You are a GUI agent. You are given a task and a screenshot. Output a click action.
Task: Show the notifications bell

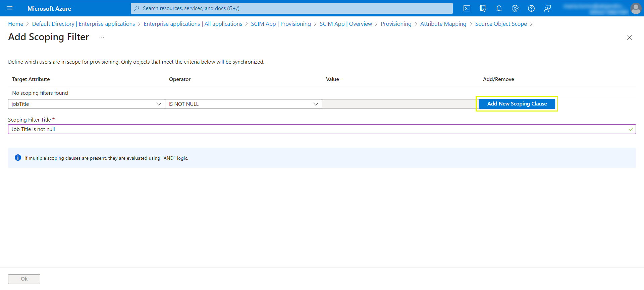499,8
